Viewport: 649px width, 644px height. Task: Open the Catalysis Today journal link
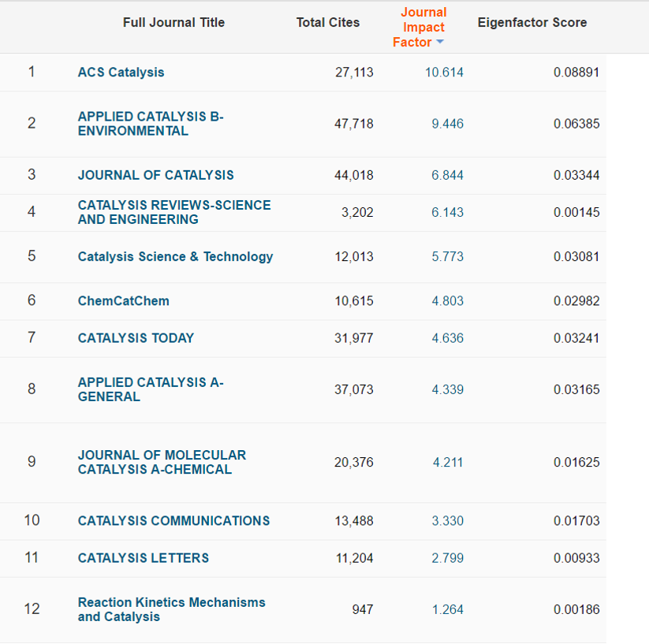136,338
